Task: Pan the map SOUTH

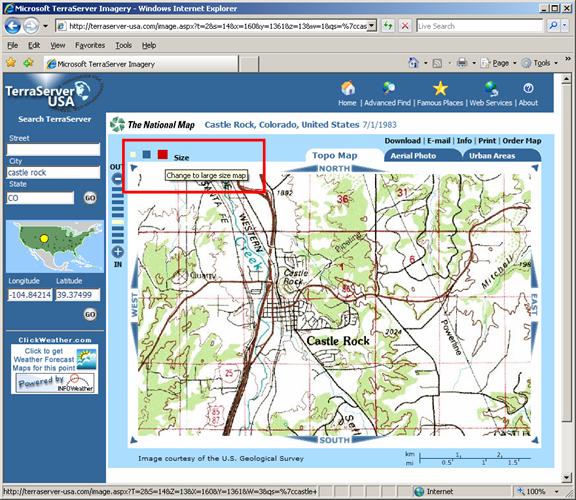Action: click(x=334, y=440)
